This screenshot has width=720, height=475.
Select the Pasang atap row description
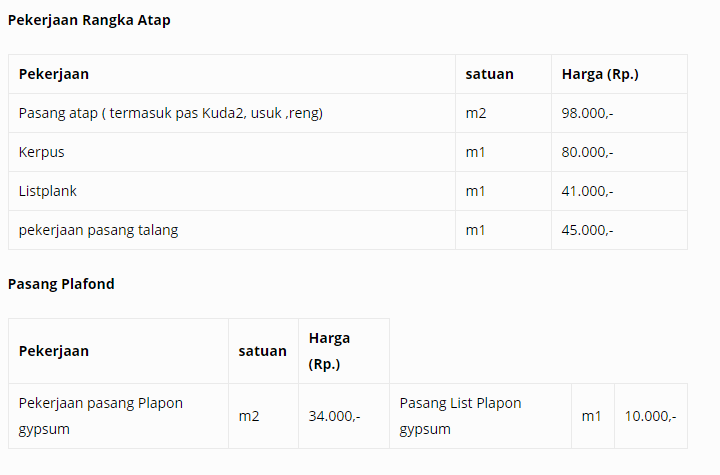pyautogui.click(x=171, y=113)
